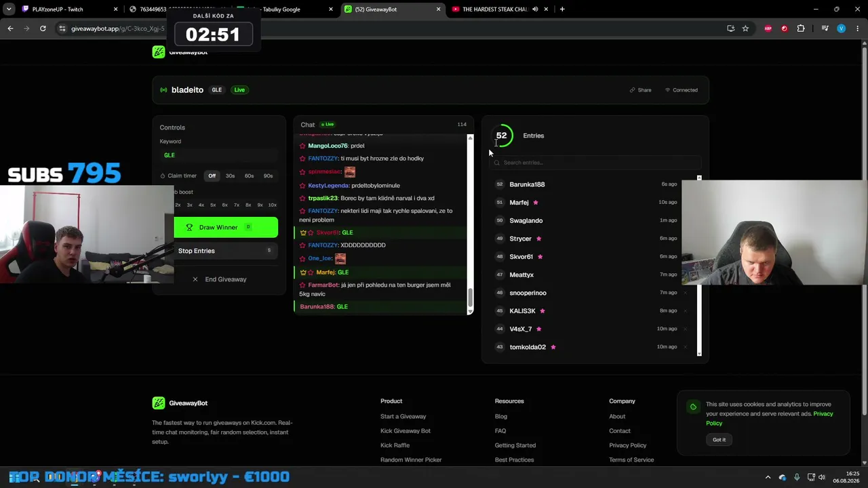Click the pink star next to tomkolda02 entry
This screenshot has width=868, height=488.
[553, 347]
